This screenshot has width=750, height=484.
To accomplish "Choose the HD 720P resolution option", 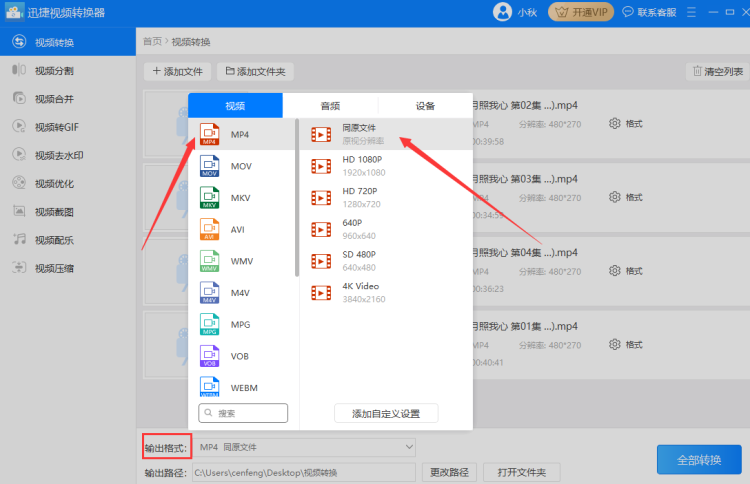I will [386, 198].
